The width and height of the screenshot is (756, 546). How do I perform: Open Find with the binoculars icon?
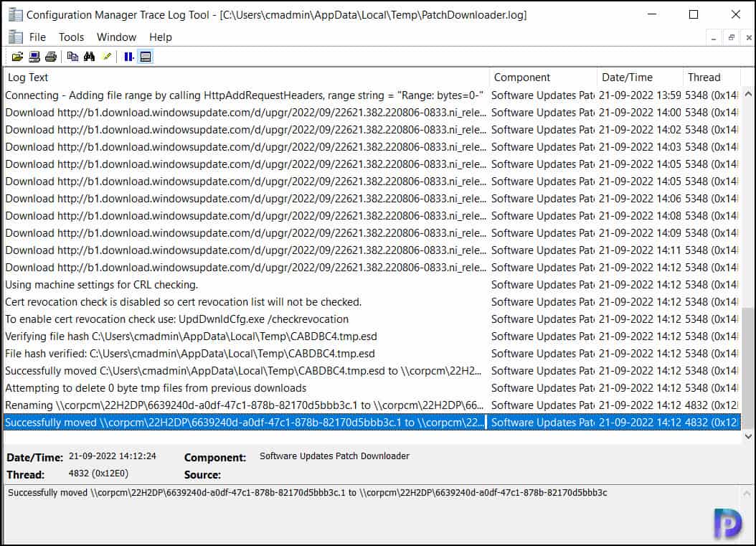89,57
